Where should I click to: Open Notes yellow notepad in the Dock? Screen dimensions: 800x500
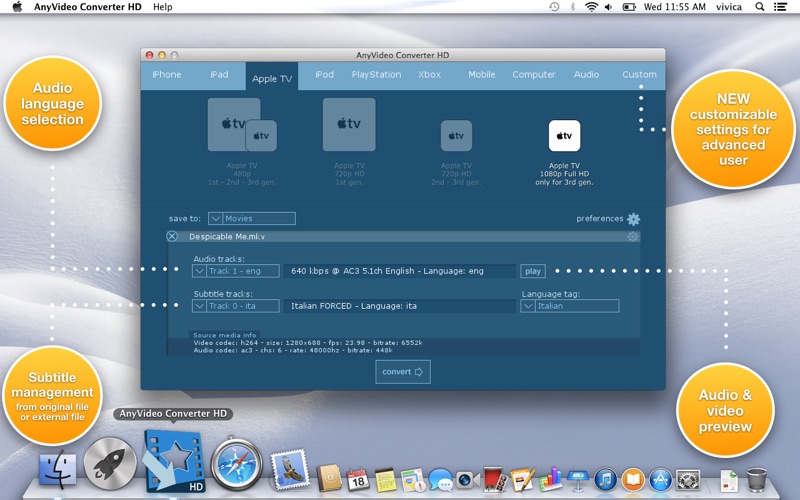385,480
